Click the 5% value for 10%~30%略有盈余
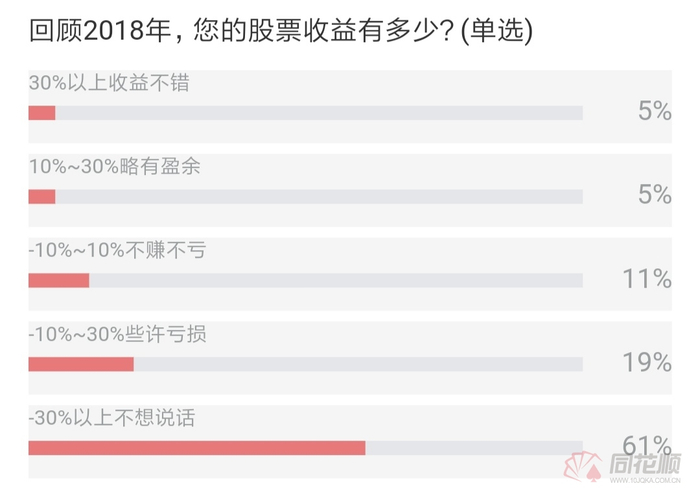 pos(654,194)
